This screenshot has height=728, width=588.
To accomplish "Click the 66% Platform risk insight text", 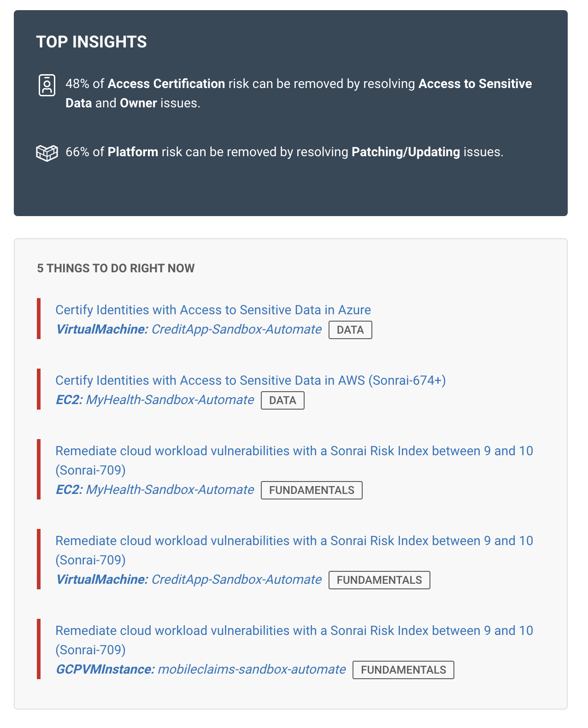I will point(284,152).
